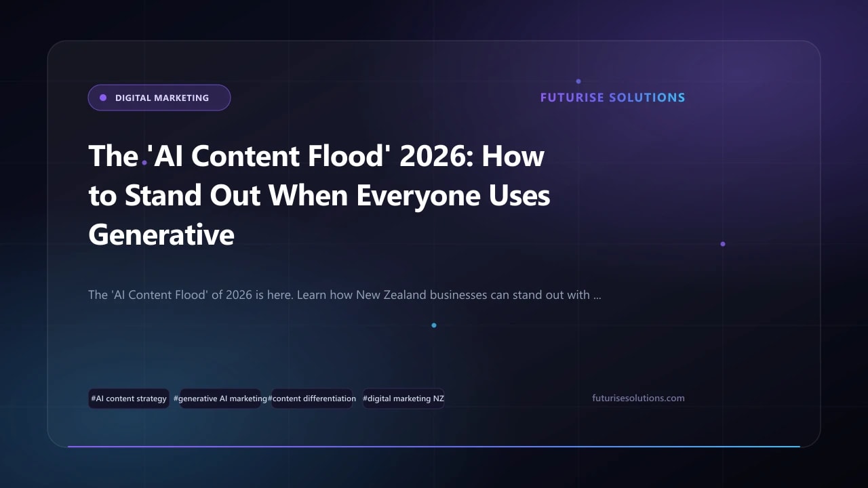The height and width of the screenshot is (488, 868).
Task: Click the headline "The 'AI Content Flood' 2026"
Action: pos(319,195)
